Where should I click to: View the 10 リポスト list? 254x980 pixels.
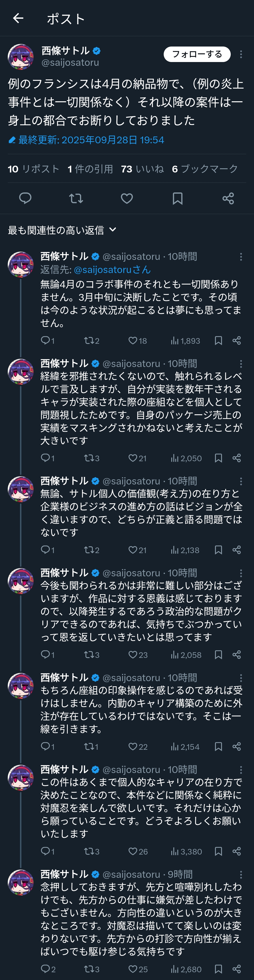tap(33, 169)
